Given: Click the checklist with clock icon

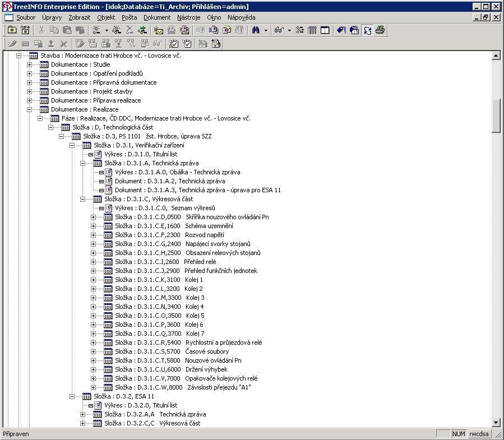Looking at the screenshot, I should tap(187, 44).
